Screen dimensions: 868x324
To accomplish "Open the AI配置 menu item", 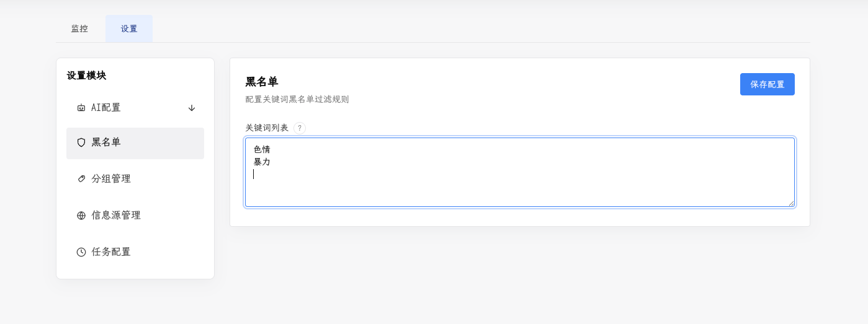I will (135, 108).
